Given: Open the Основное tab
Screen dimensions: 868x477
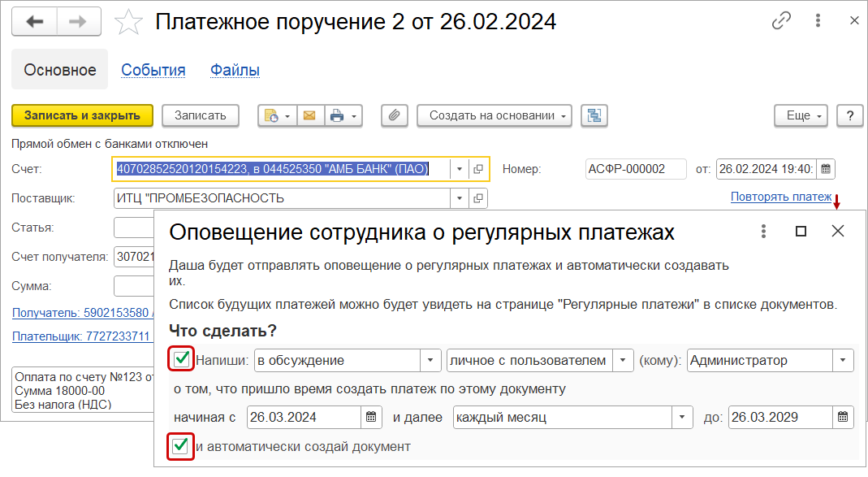Looking at the screenshot, I should click(x=60, y=70).
